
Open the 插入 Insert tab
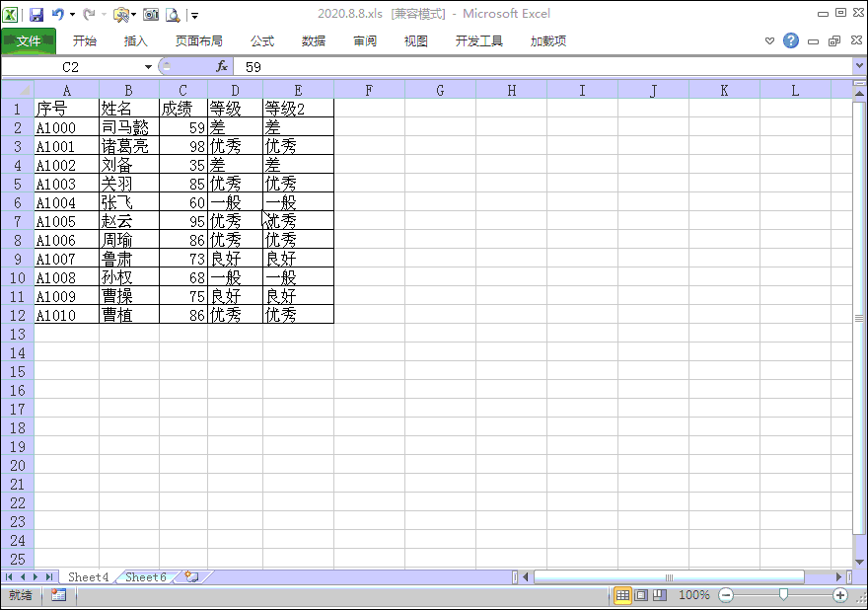pyautogui.click(x=136, y=41)
